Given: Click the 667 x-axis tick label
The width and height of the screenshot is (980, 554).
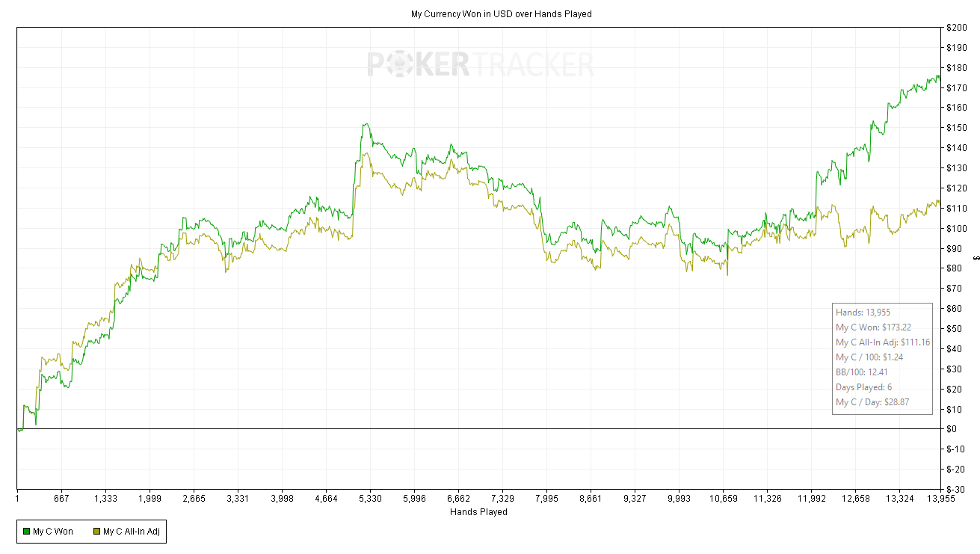Looking at the screenshot, I should [x=61, y=499].
